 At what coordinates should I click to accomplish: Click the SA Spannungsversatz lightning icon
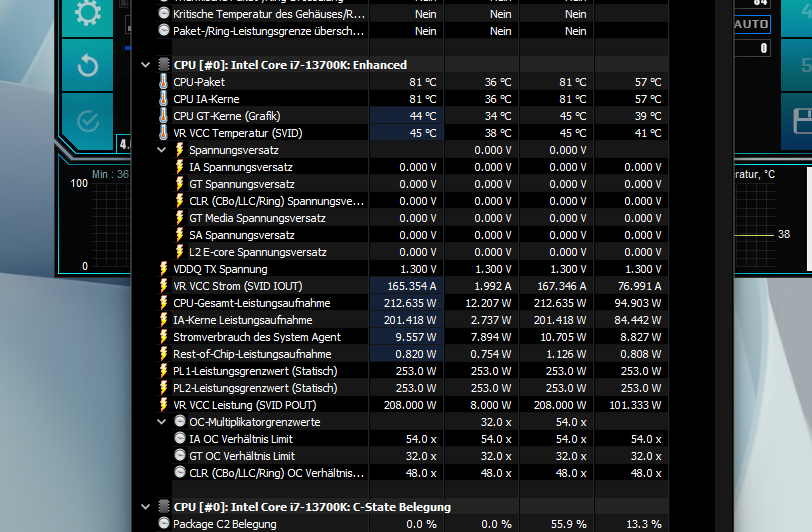click(179, 235)
